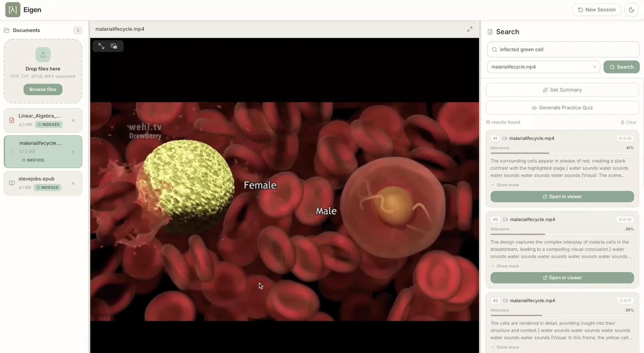Remove the Linear_Algebra document
Viewport: 644px width, 353px height.
(x=73, y=120)
